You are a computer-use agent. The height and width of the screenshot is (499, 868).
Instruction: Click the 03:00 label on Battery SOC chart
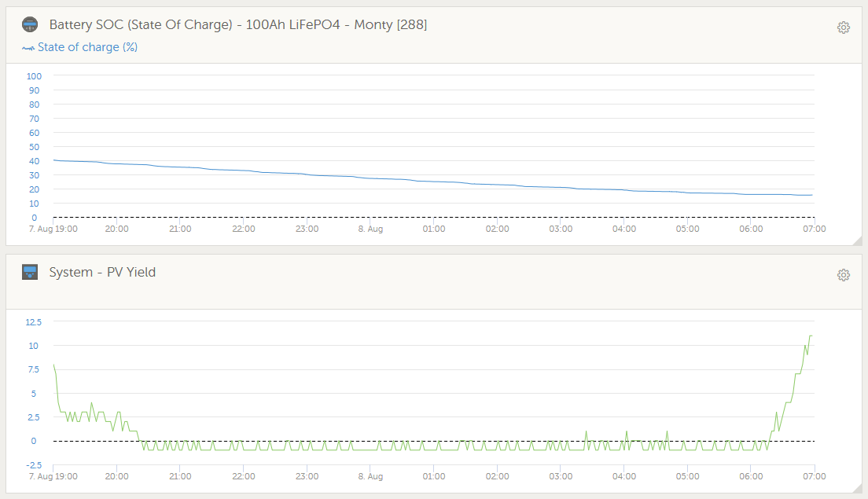tap(561, 229)
